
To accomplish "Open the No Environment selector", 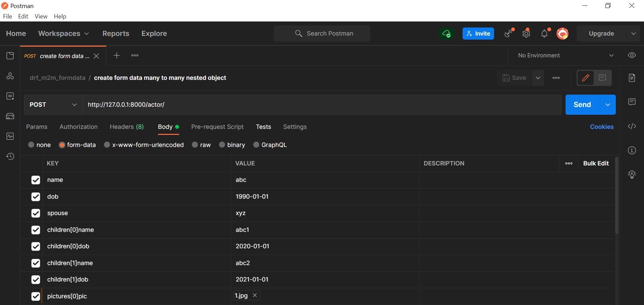I will 566,55.
